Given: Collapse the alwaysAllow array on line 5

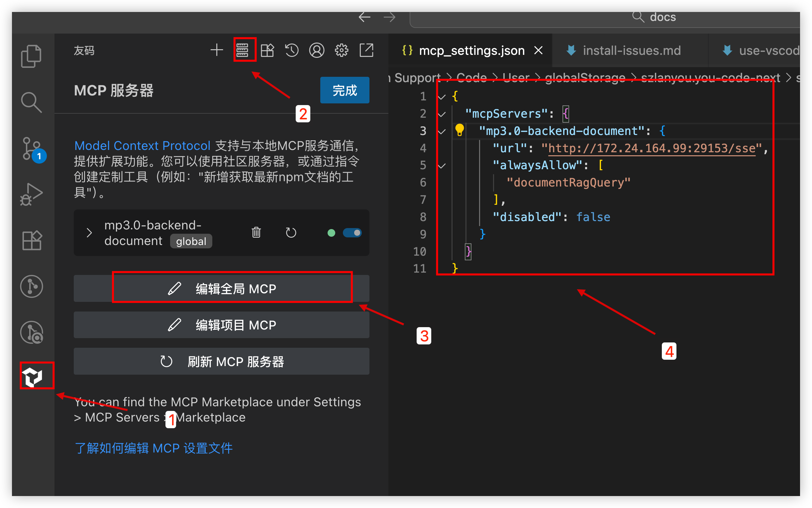Looking at the screenshot, I should point(442,166).
